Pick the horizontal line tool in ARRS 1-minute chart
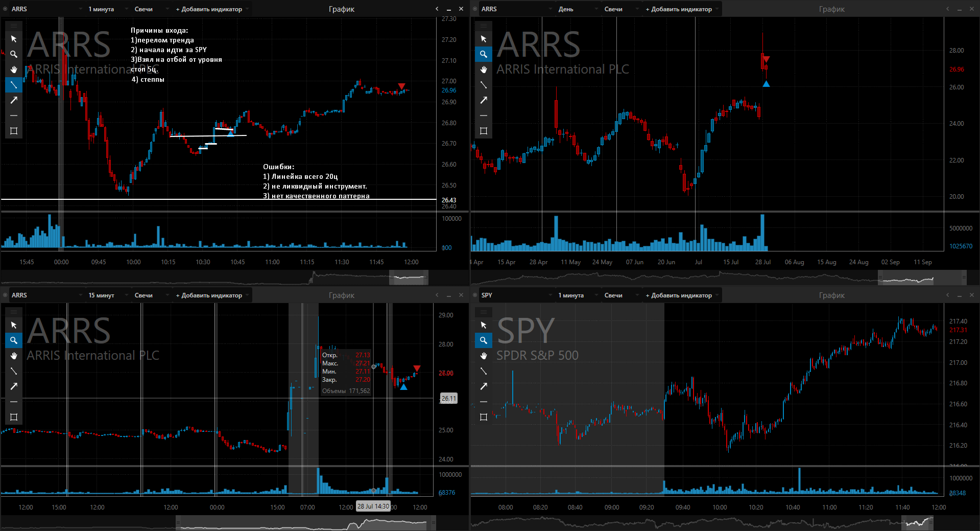The image size is (980, 531). click(x=14, y=116)
